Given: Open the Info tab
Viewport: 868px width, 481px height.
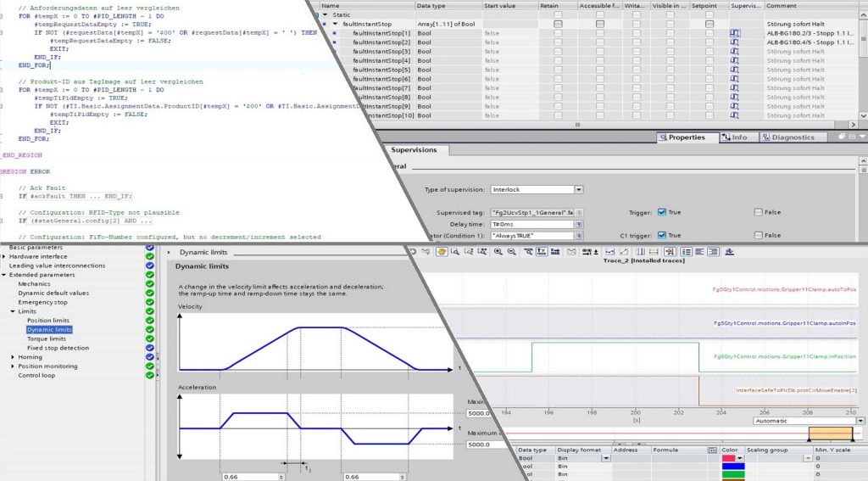Looking at the screenshot, I should click(734, 137).
